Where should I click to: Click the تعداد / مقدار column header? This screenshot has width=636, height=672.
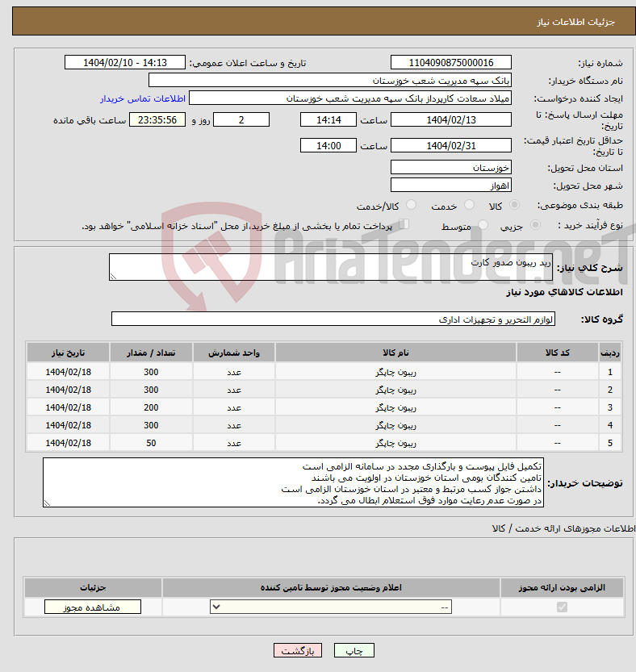(x=151, y=353)
